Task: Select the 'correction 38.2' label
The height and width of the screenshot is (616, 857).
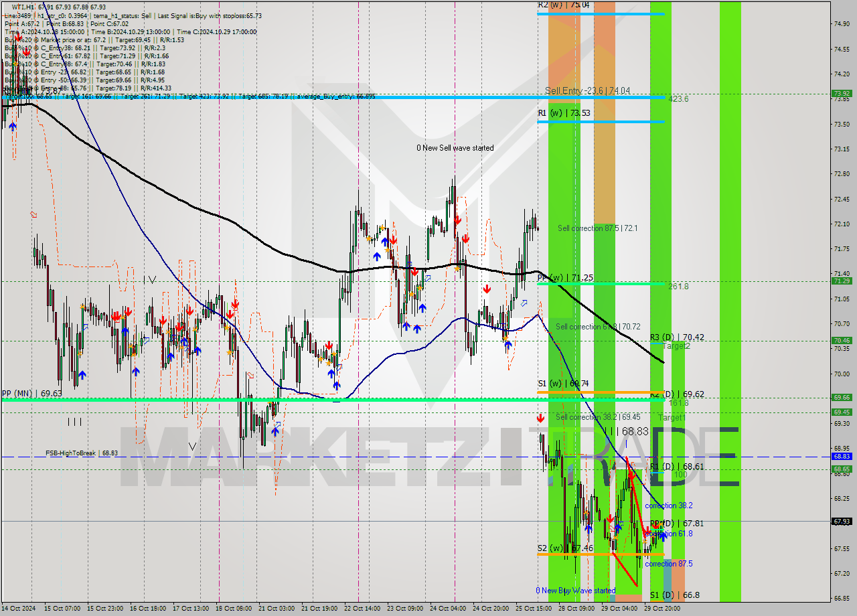Action: click(668, 506)
